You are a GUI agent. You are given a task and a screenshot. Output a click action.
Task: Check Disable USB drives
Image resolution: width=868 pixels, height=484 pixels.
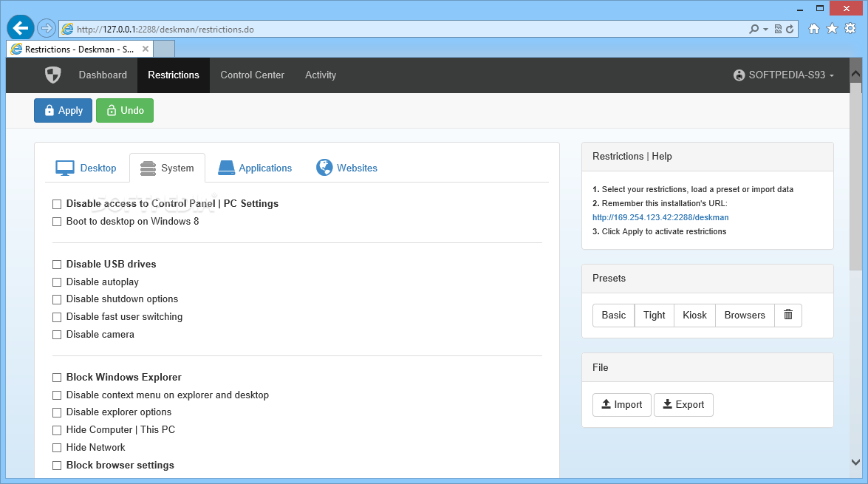(56, 265)
